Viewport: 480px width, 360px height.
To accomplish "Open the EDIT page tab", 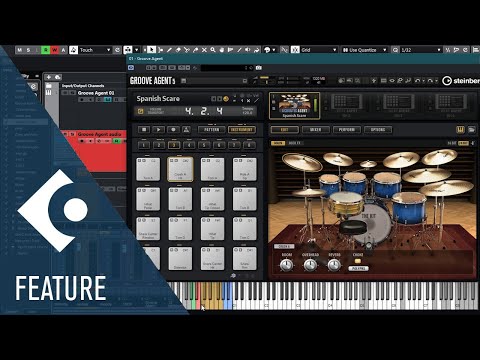I will pos(284,130).
